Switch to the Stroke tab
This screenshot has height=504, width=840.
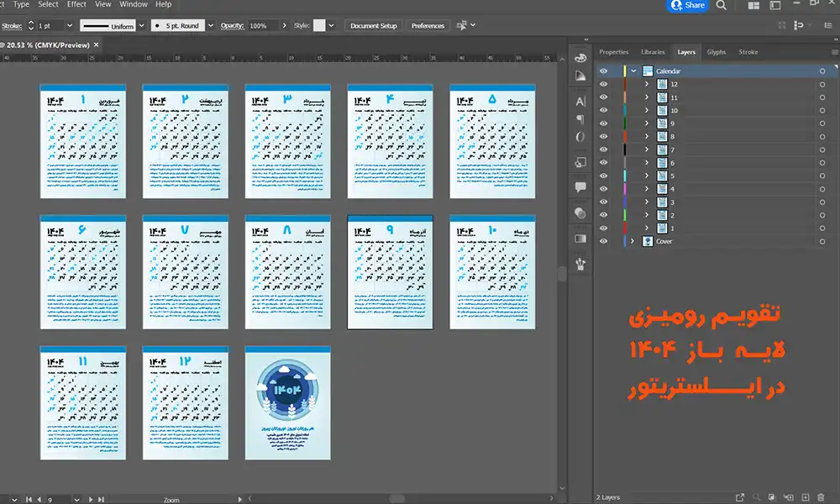(748, 52)
